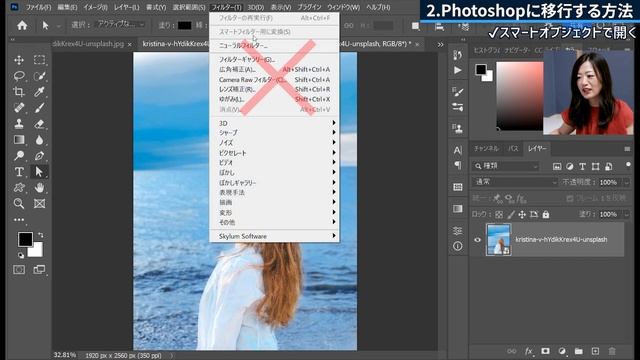
Task: Choose ニューラルフィルター menu item
Action: click(x=274, y=46)
